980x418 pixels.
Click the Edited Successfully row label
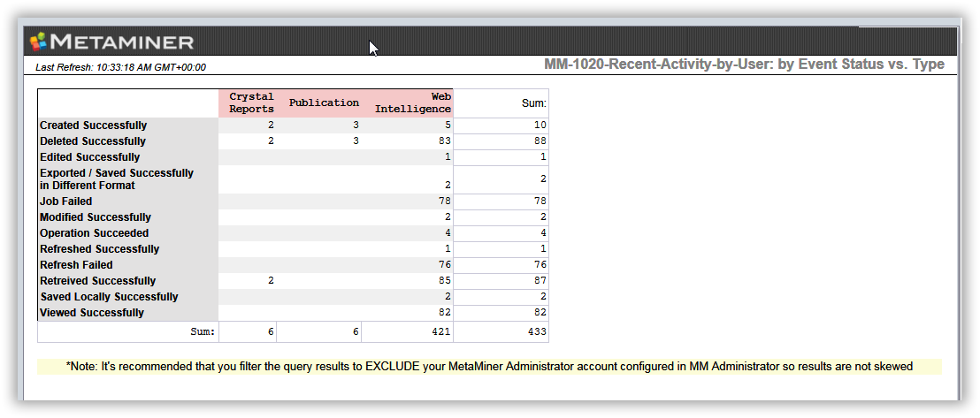click(x=90, y=157)
